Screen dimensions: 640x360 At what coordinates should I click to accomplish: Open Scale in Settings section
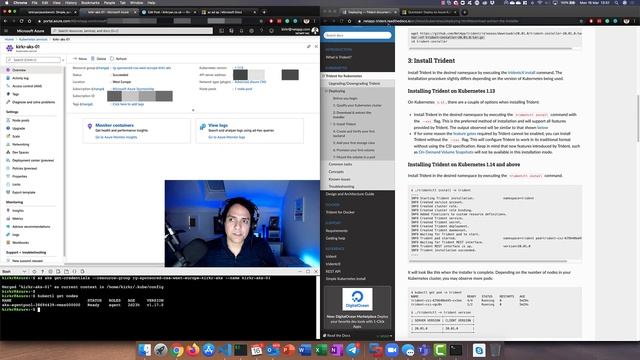[16, 136]
